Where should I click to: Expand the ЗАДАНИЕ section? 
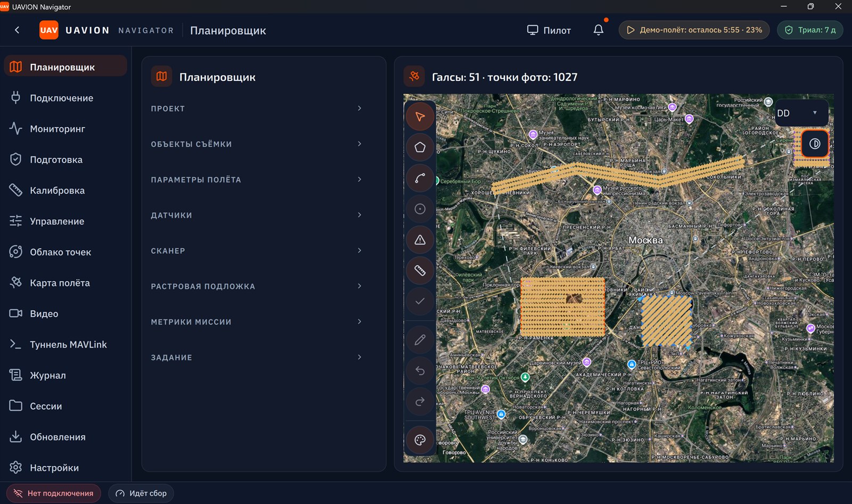(257, 358)
